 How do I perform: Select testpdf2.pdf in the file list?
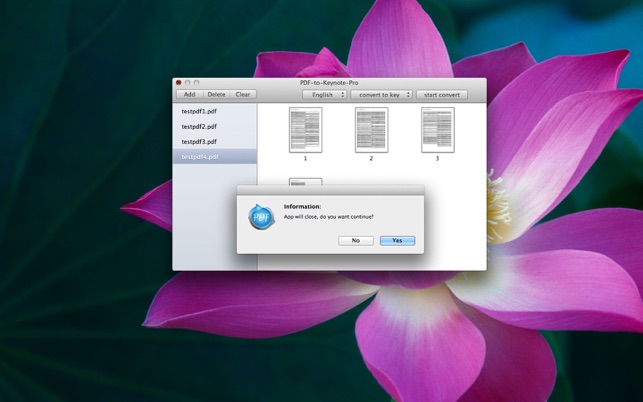pyautogui.click(x=214, y=126)
